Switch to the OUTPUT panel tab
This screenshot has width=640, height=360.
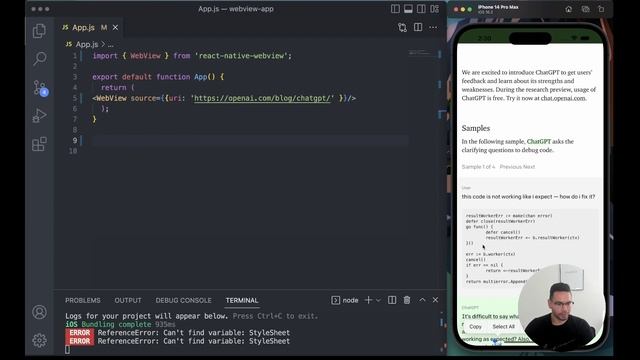pyautogui.click(x=128, y=300)
